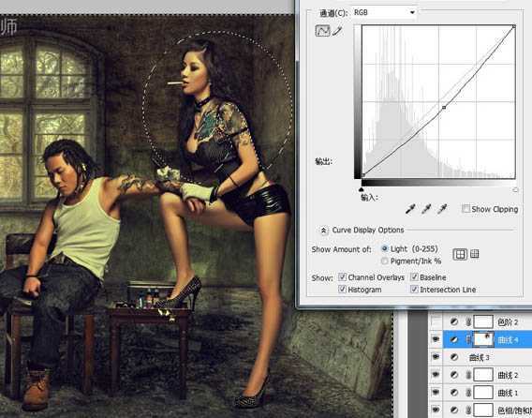
Task: Click mask link icon on 色相/饱和度 layer
Action: [468, 411]
